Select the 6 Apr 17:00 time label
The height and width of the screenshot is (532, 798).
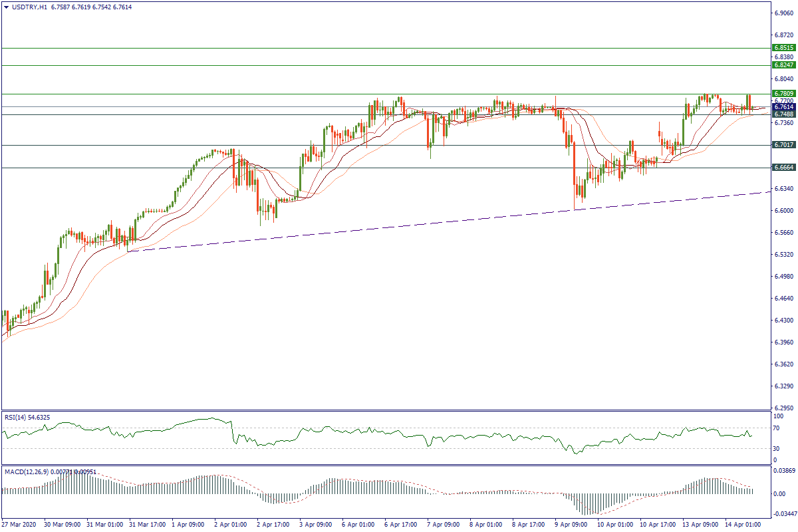pos(400,525)
